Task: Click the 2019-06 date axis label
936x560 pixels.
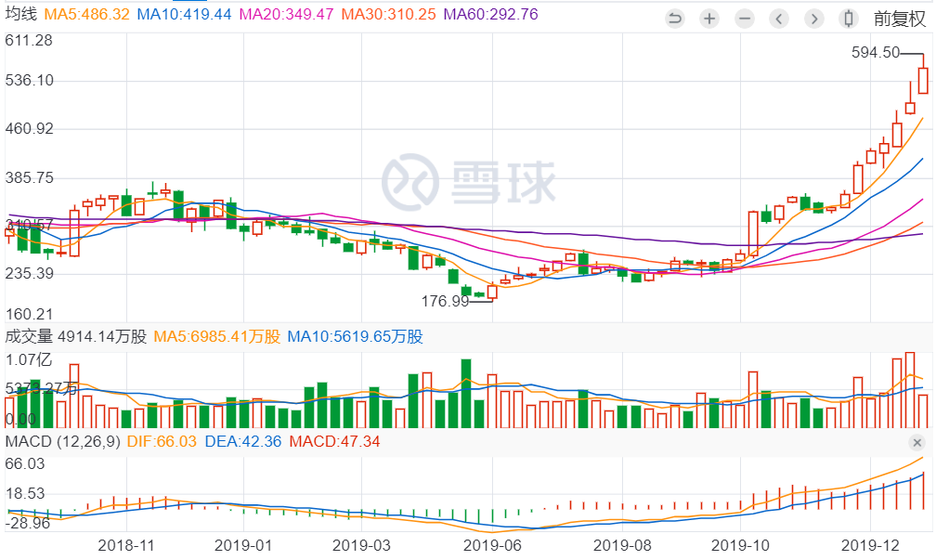Action: [492, 545]
